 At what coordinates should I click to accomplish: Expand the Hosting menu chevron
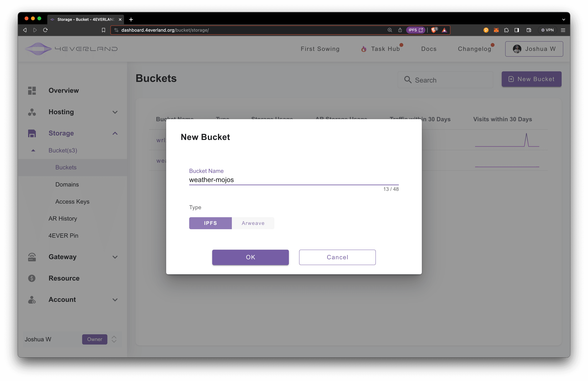[x=115, y=112]
